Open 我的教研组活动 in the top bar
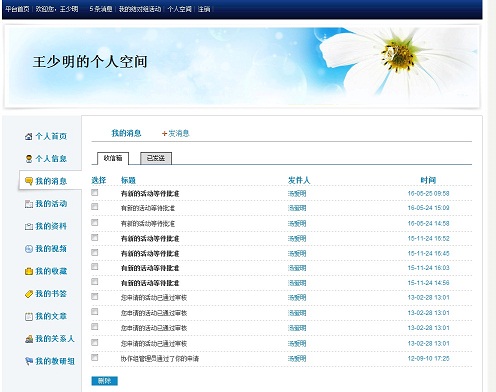This screenshot has width=496, height=392. coord(140,9)
